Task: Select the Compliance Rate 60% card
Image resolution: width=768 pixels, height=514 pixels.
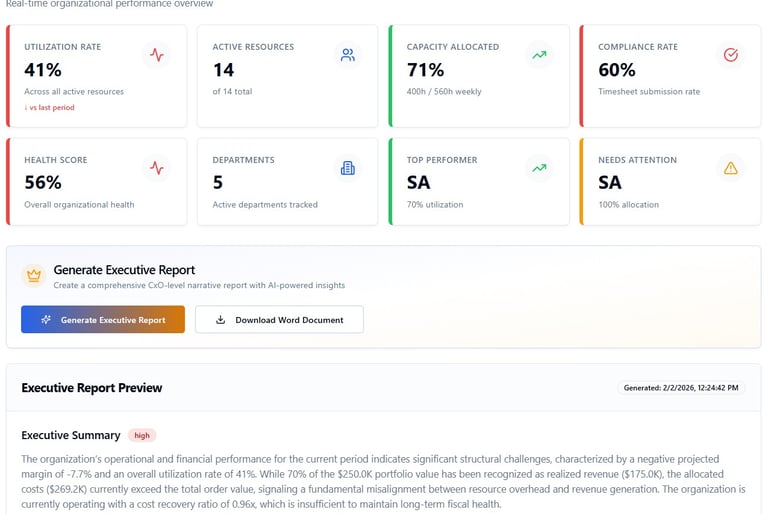Action: (670, 76)
